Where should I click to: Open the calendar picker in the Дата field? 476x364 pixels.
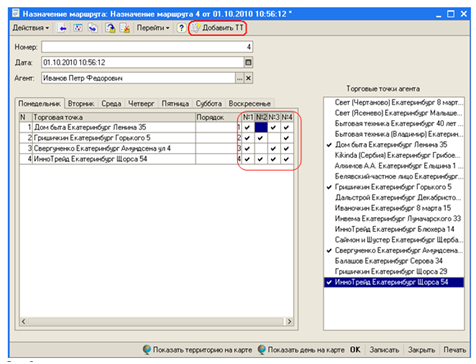[248, 62]
